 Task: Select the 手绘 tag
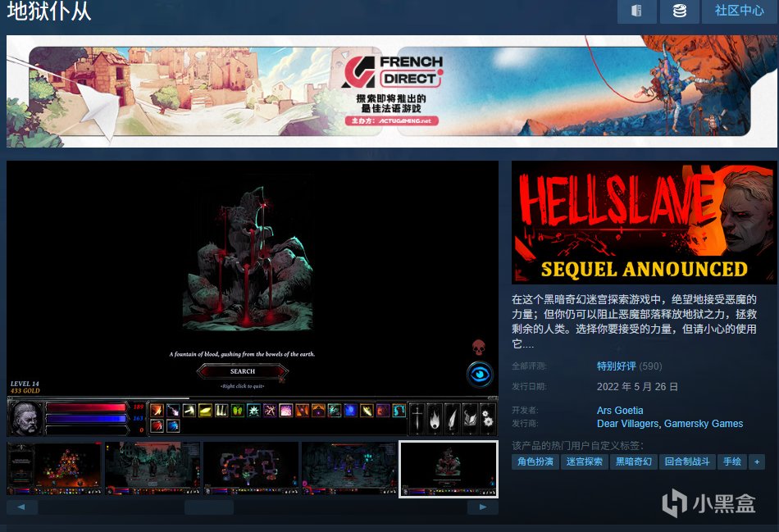731,462
